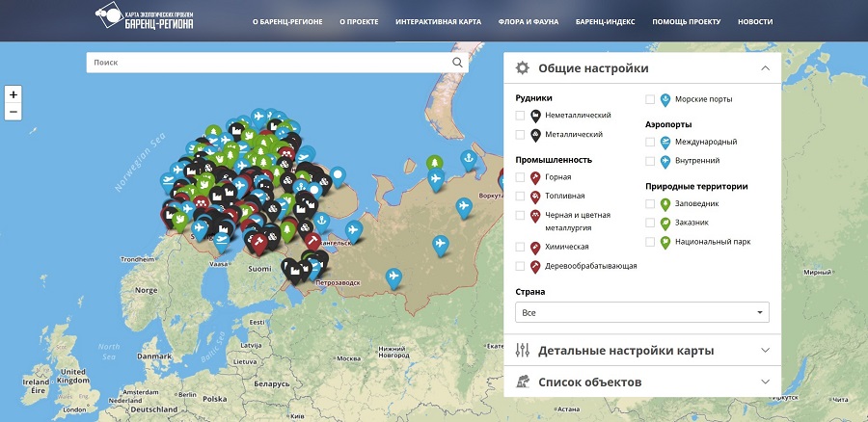The height and width of the screenshot is (422, 868).
Task: Toggle the Внутренний airports checkbox
Action: [650, 161]
